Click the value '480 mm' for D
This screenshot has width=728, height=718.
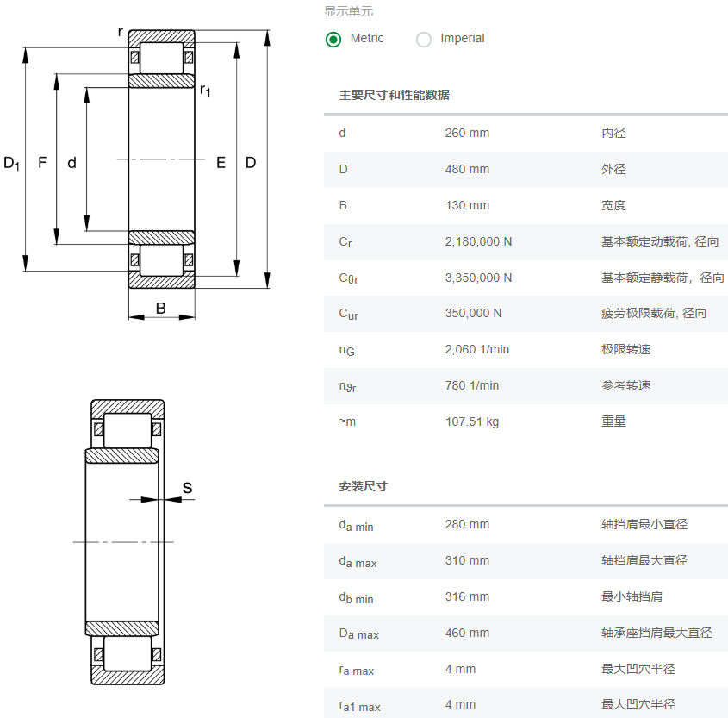pos(467,169)
